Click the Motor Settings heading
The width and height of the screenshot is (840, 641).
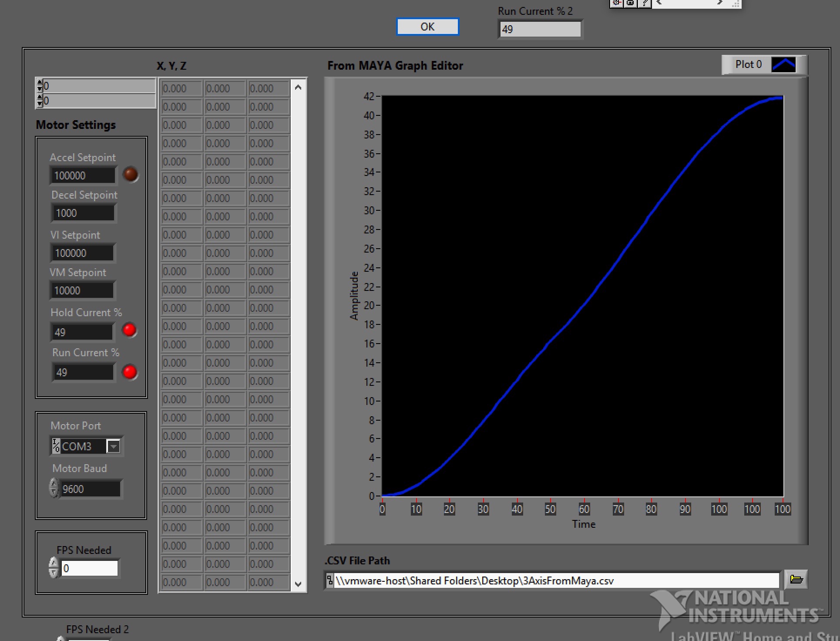click(76, 125)
